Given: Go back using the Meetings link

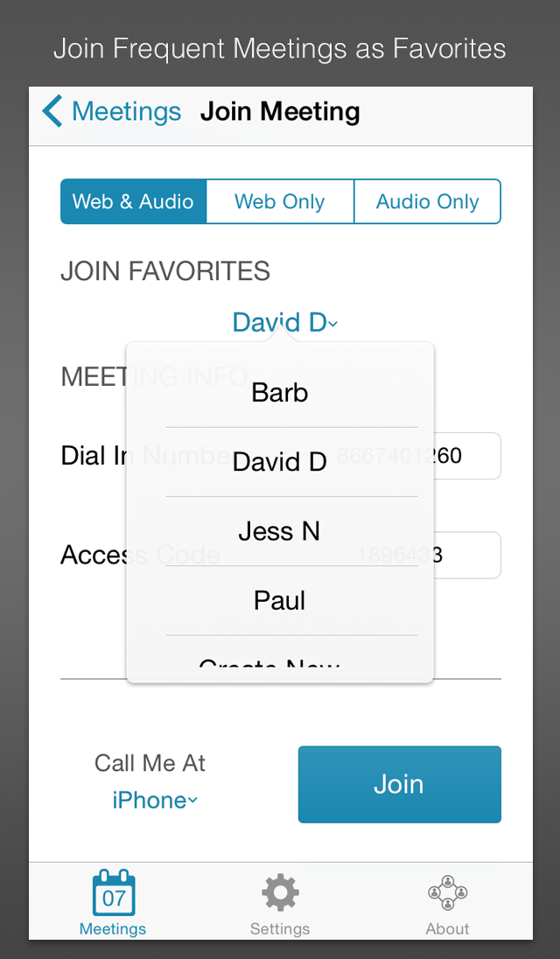Looking at the screenshot, I should pos(127,112).
